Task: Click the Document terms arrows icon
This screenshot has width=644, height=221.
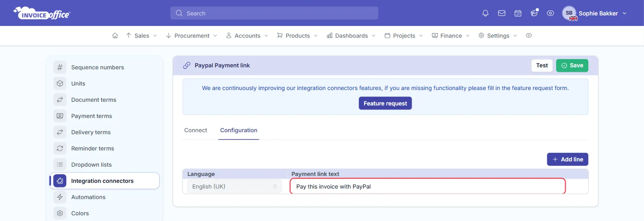Action: [60, 100]
